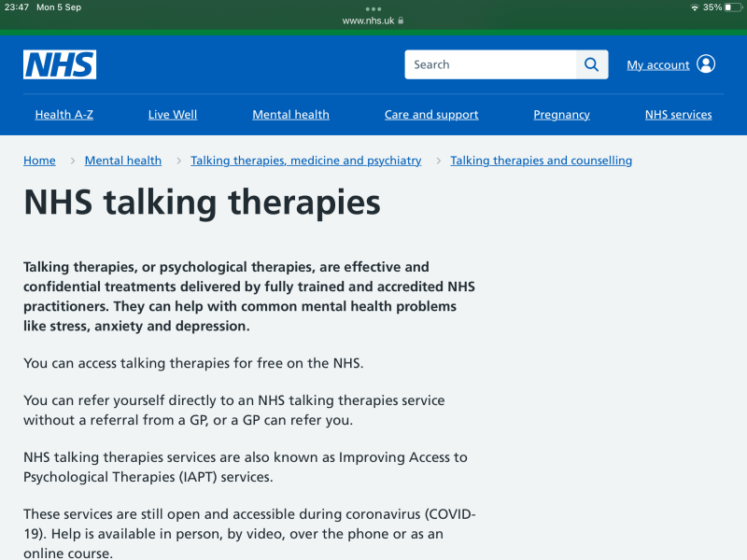Click the search magnifier button

[x=592, y=64]
